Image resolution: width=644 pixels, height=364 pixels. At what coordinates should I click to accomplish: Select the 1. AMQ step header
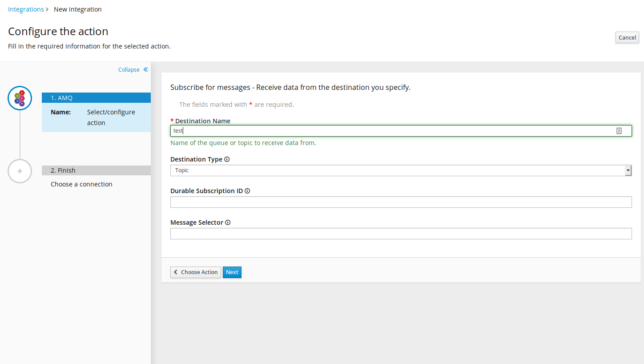[x=96, y=98]
